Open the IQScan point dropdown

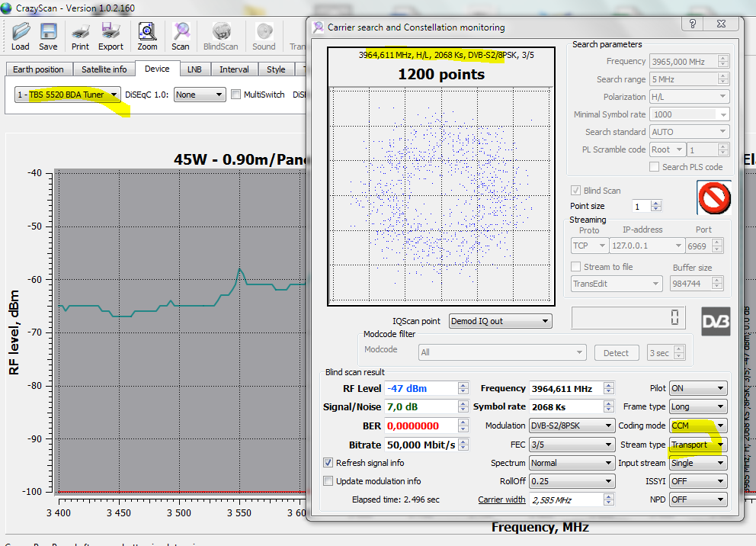coord(500,321)
